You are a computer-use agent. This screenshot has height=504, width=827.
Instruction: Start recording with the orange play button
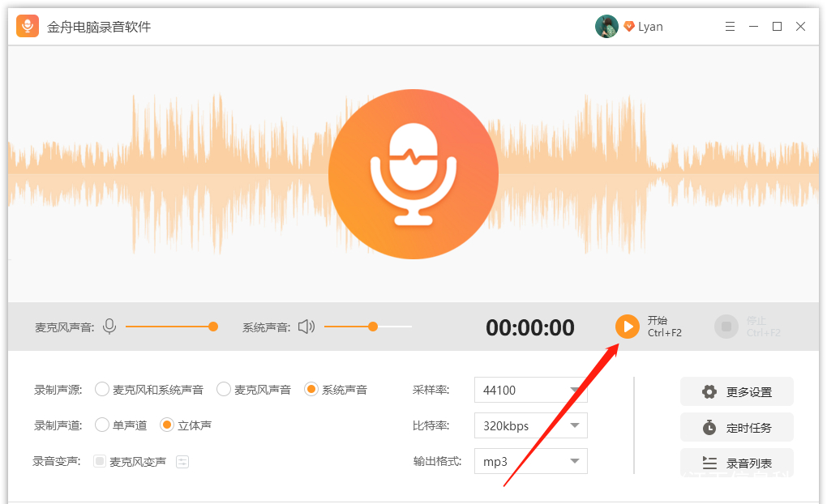627,327
